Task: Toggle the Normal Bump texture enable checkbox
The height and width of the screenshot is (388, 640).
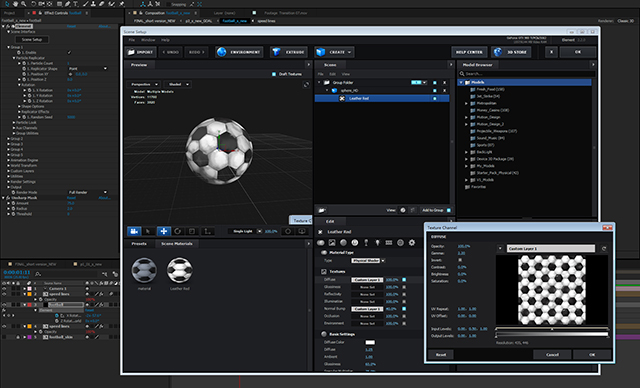Action: coord(404,309)
